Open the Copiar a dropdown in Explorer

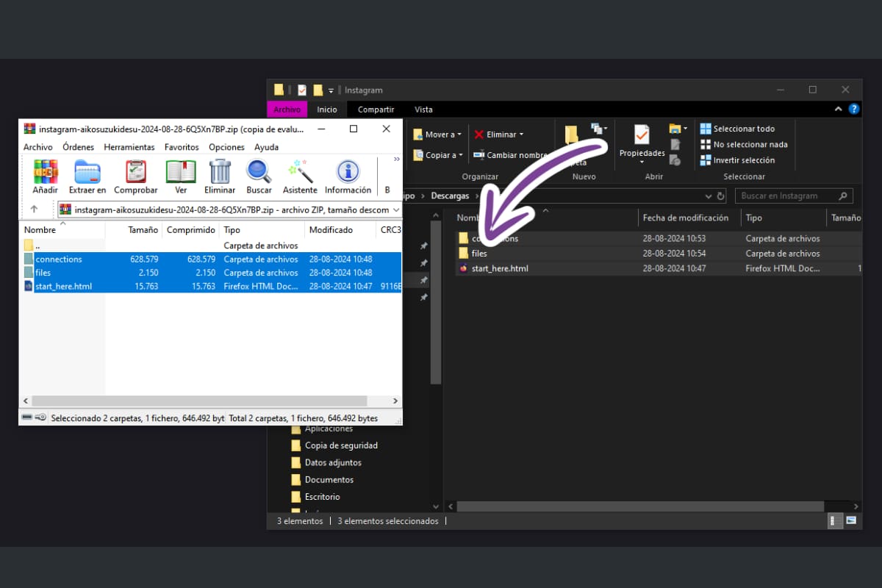[x=437, y=155]
